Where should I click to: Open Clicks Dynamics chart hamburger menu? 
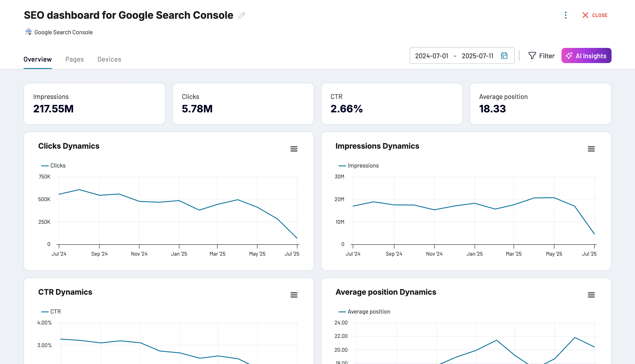294,149
